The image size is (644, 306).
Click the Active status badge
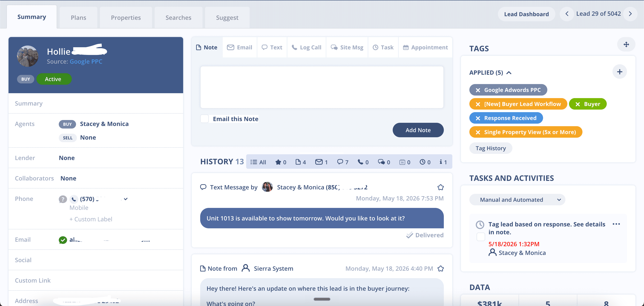pos(54,79)
